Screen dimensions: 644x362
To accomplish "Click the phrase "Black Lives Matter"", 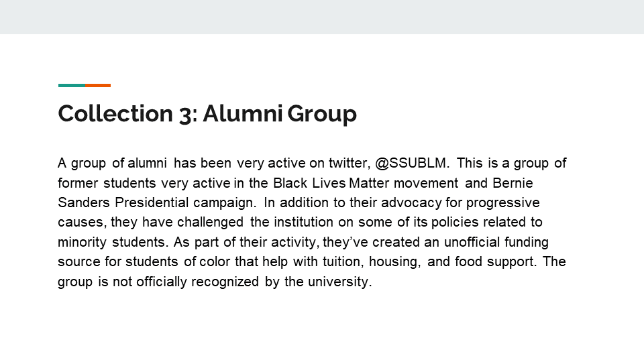I will [319, 183].
